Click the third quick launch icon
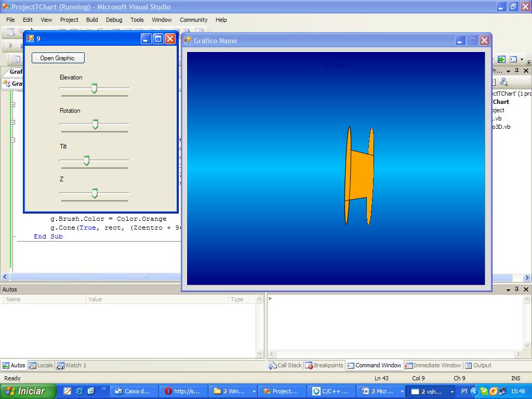 click(91, 391)
